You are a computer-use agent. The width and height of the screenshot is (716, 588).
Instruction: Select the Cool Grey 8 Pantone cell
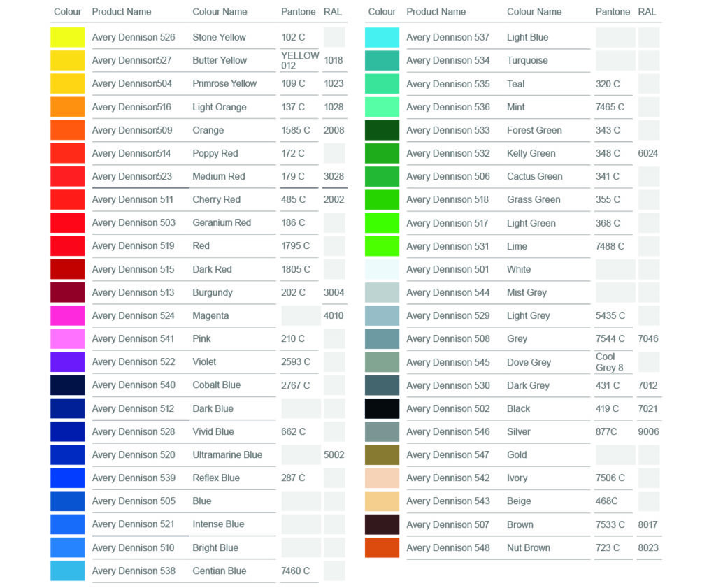click(x=609, y=362)
